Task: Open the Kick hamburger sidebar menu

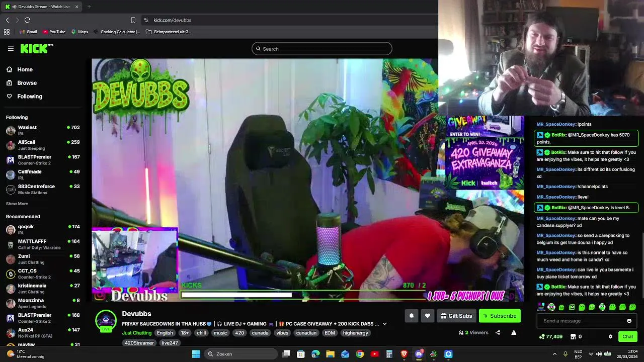Action: pyautogui.click(x=11, y=49)
